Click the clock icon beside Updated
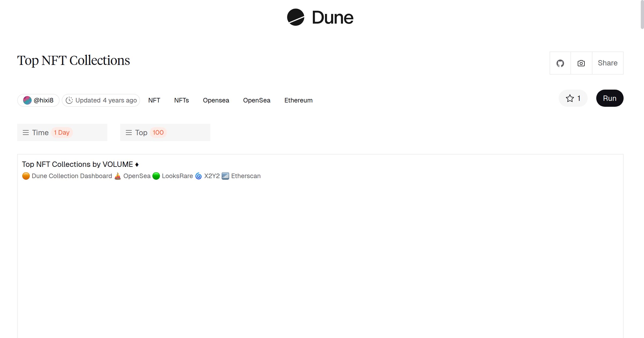The image size is (644, 338). (x=69, y=100)
